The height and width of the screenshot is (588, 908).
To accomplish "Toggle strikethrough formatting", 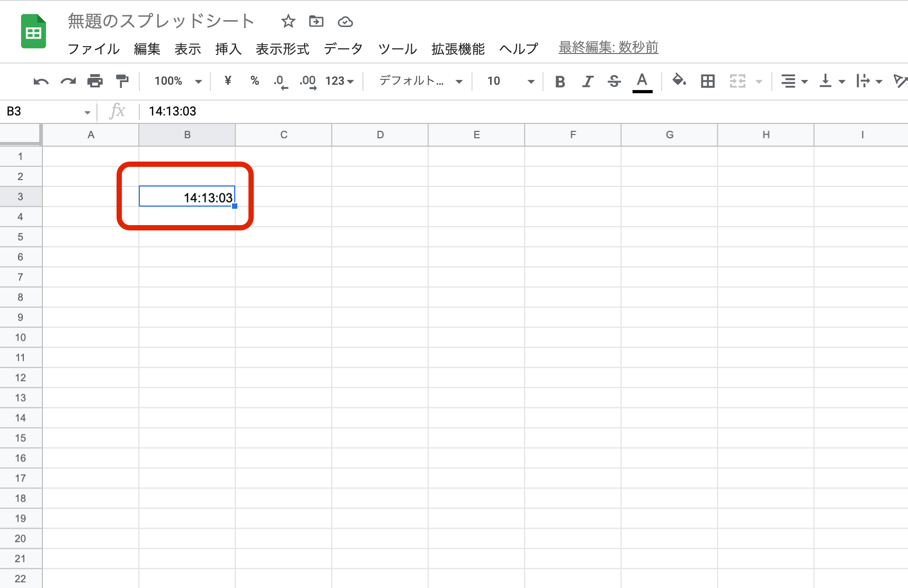I will (614, 81).
